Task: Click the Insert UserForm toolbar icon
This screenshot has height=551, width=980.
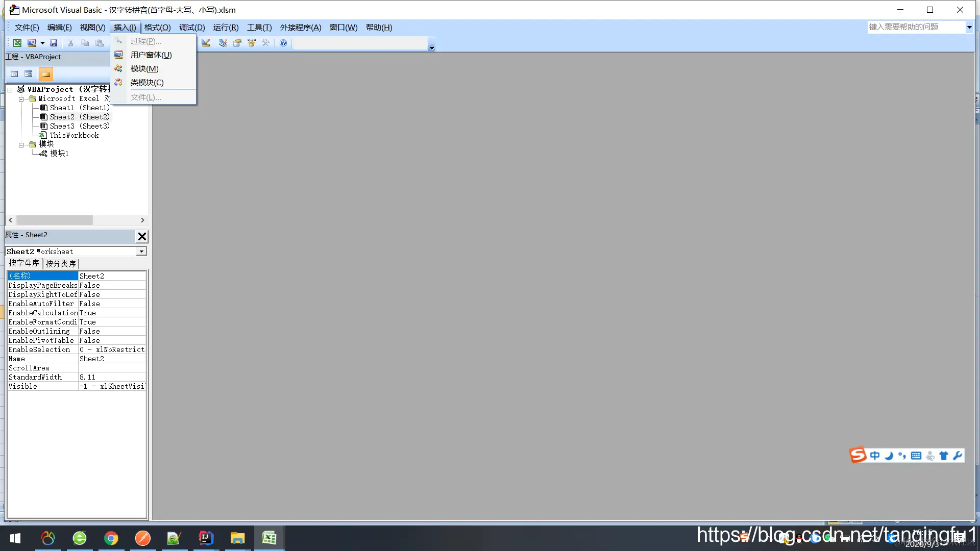Action: pos(32,43)
